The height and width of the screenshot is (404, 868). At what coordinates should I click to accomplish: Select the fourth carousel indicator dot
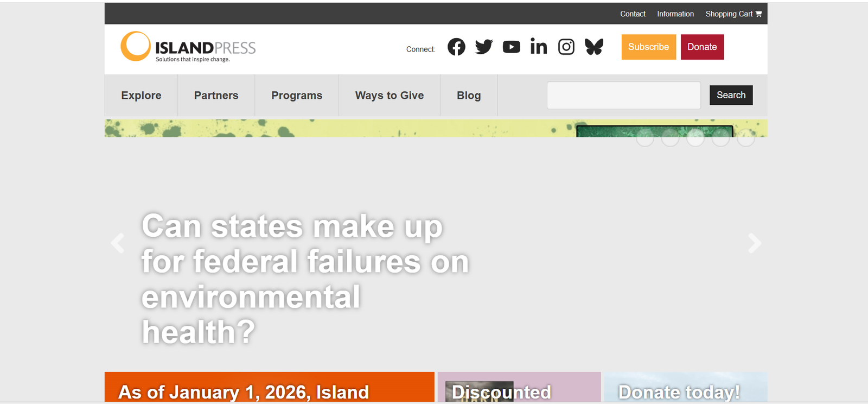(721, 138)
